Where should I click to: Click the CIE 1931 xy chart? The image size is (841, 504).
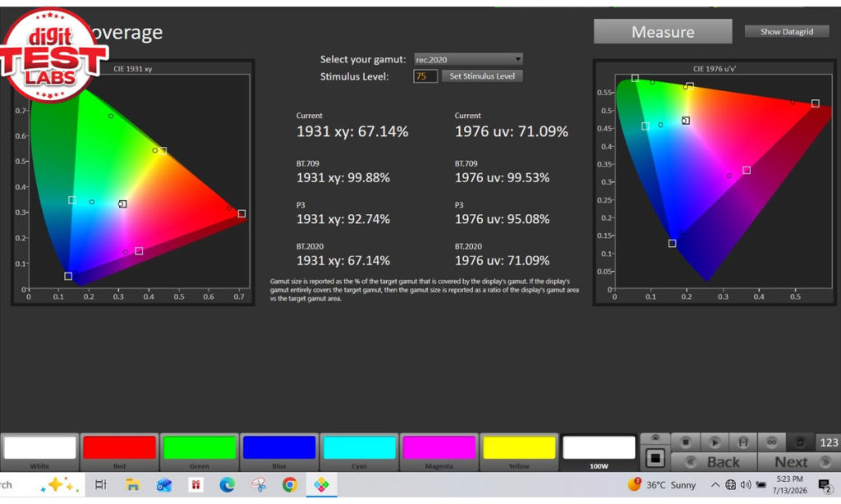(x=133, y=182)
